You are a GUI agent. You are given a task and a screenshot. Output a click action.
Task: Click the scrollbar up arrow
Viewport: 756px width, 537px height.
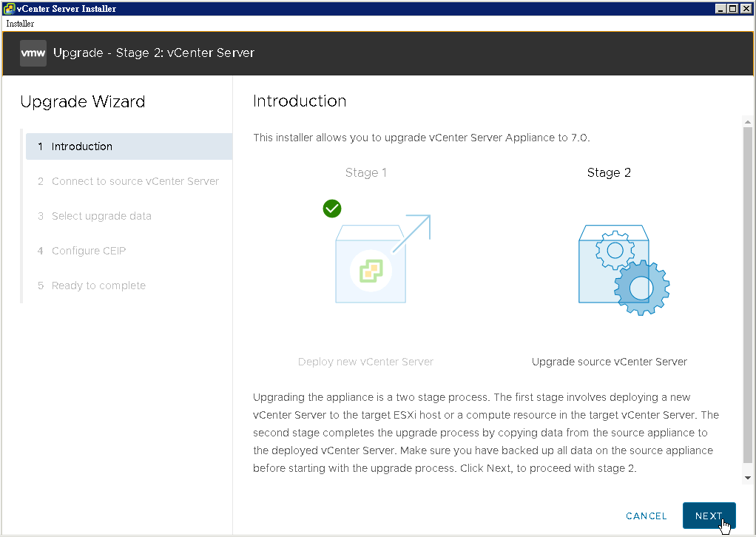click(x=748, y=122)
